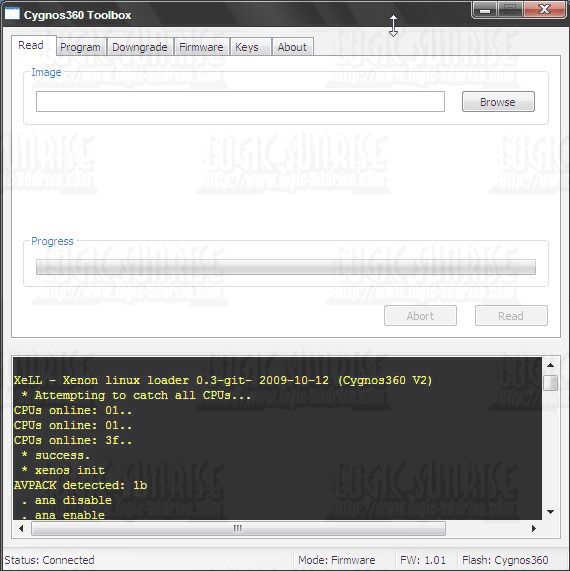Screen dimensions: 570x571
Task: Switch to the Read tab
Action: tap(33, 46)
